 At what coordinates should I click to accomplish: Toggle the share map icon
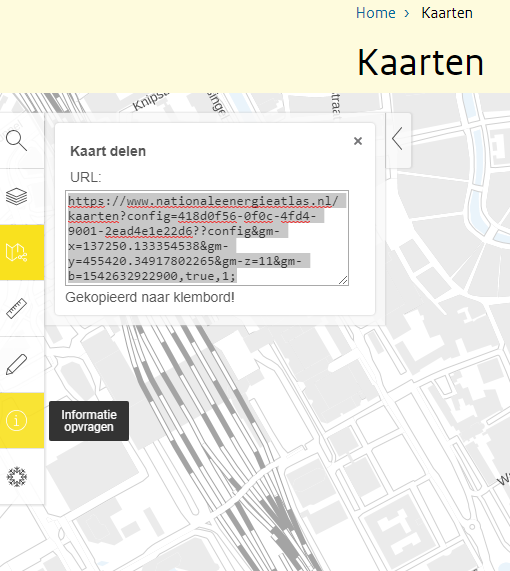pyautogui.click(x=17, y=252)
